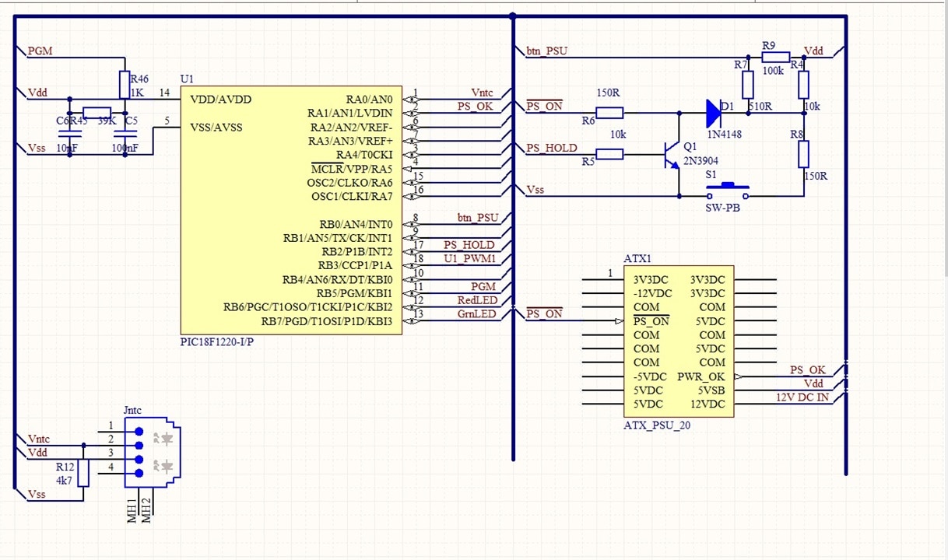Select the R8 150R resistor
Image resolution: width=948 pixels, height=560 pixels.
(x=804, y=154)
